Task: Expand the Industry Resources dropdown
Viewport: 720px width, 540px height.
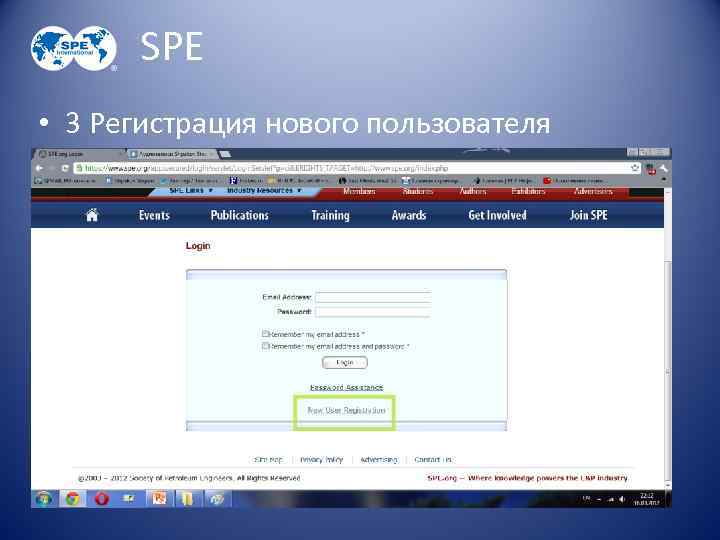Action: point(264,190)
